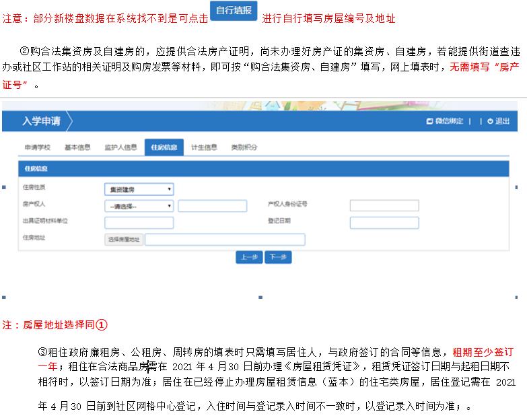This screenshot has width=527, height=420.
Task: Open the 房产权人 --请选择-- dropdown
Action: 139,206
